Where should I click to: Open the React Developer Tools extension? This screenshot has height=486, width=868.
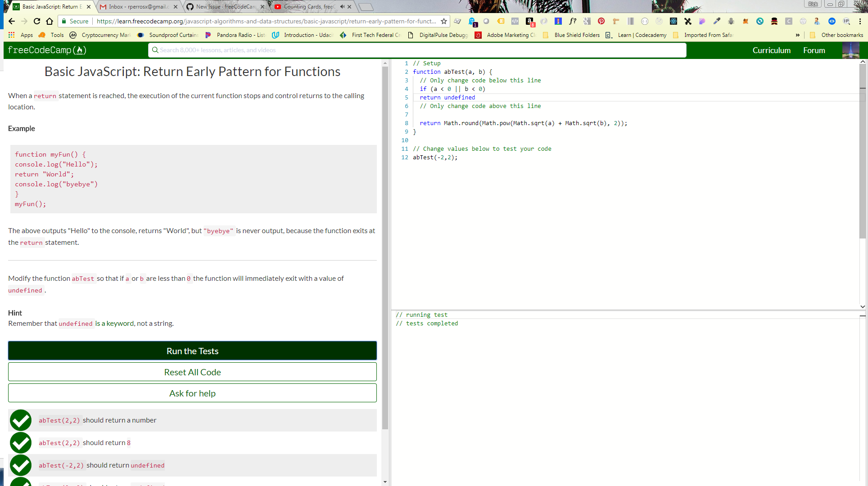674,21
